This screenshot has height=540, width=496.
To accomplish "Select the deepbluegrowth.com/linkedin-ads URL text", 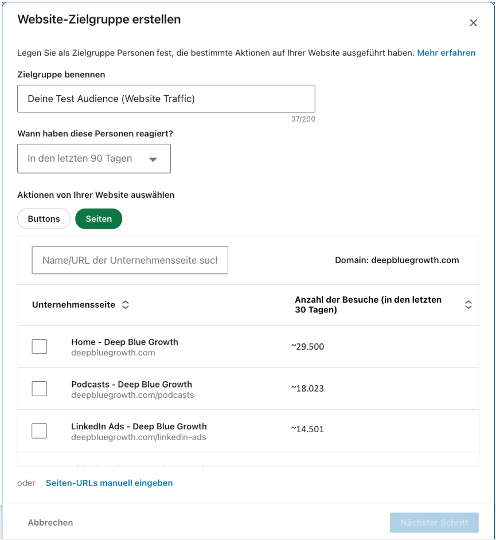I will coord(138,437).
